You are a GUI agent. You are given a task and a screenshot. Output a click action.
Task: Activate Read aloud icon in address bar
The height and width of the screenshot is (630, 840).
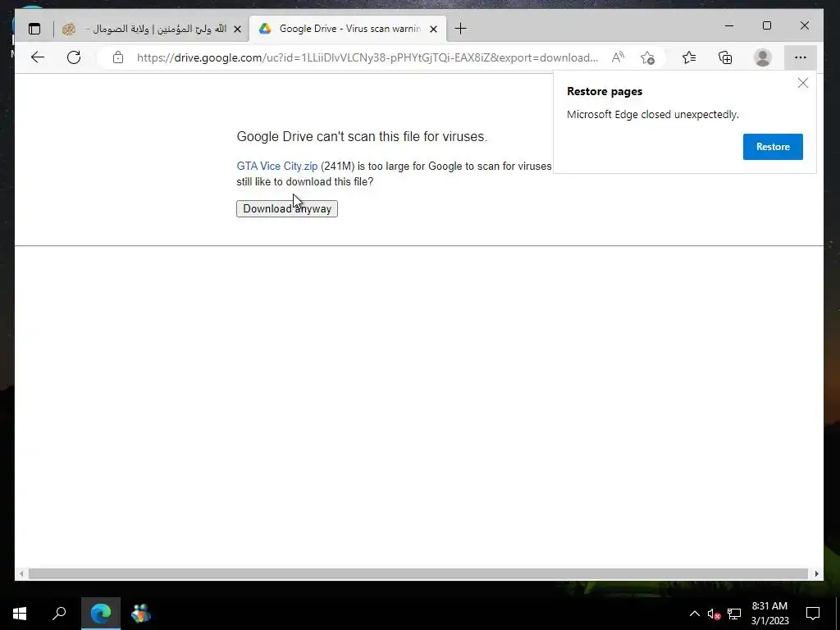click(618, 57)
